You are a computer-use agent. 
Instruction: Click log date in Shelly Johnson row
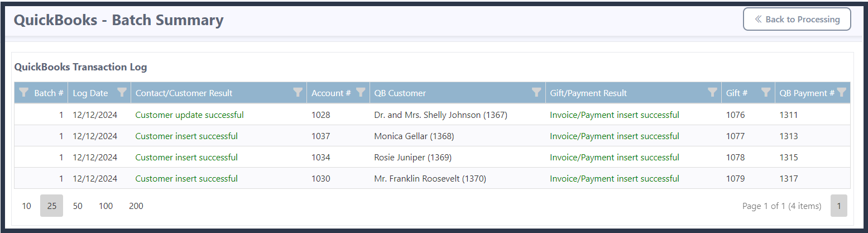(95, 115)
